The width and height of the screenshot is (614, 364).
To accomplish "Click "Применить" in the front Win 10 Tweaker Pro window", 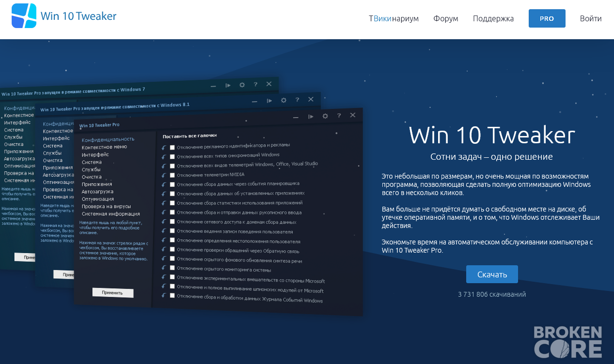I will tap(112, 293).
